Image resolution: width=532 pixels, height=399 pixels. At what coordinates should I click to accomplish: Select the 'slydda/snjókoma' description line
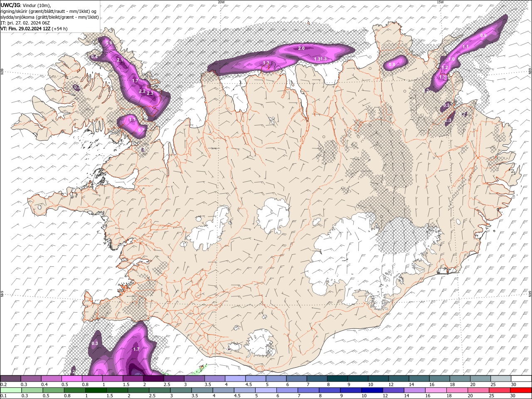point(50,17)
